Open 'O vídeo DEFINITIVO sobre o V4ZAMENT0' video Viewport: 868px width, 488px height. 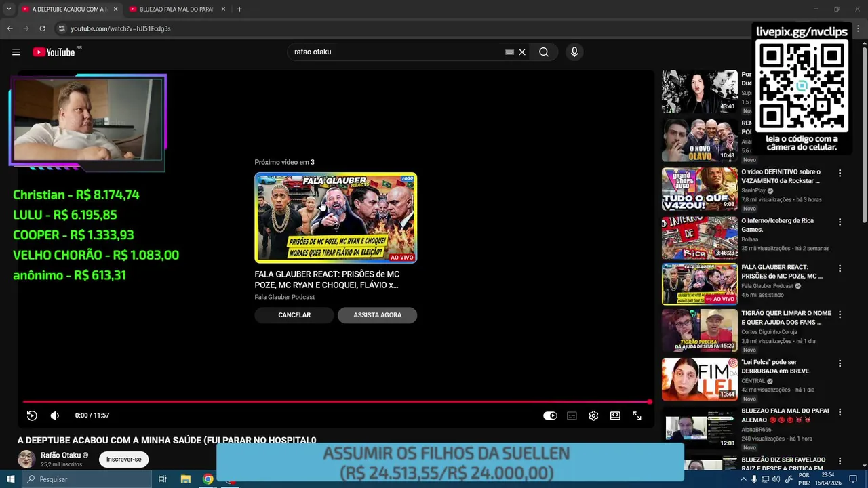point(781,176)
